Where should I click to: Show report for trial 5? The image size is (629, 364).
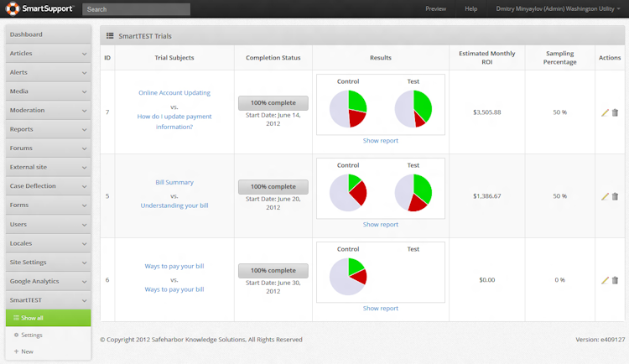pos(380,224)
